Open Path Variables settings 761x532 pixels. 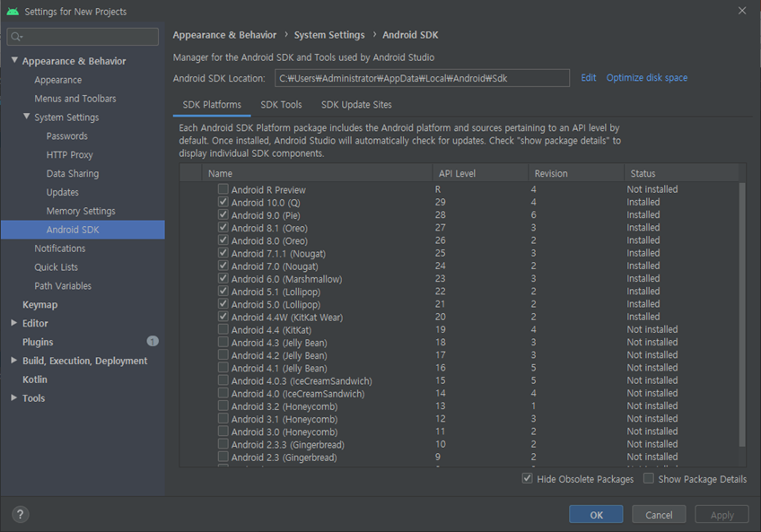pyautogui.click(x=63, y=286)
